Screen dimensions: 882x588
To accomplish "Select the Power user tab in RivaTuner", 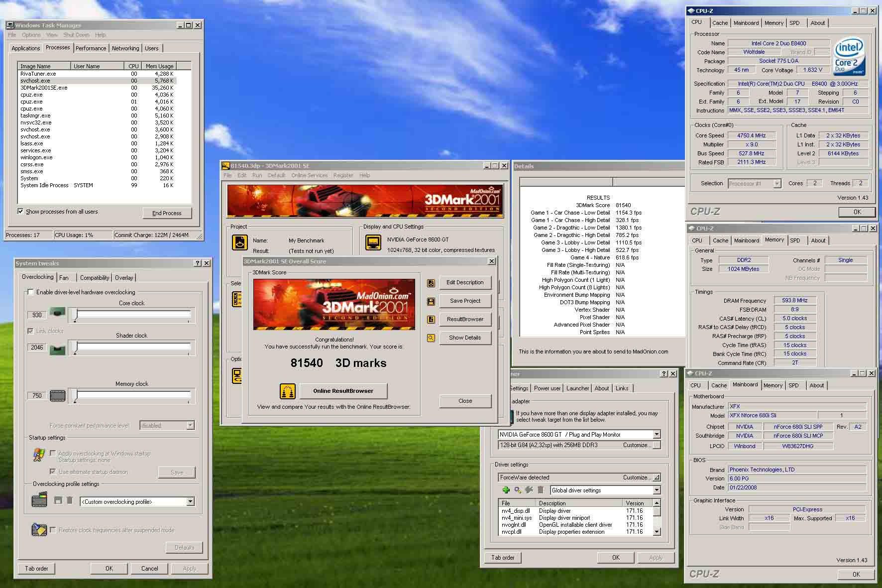I will (547, 388).
